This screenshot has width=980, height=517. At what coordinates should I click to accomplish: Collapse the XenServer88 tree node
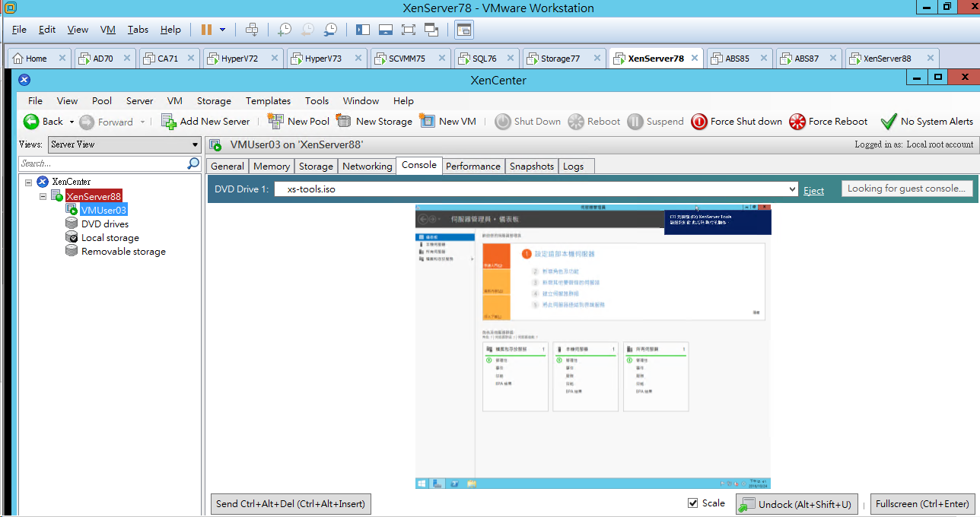pos(43,196)
